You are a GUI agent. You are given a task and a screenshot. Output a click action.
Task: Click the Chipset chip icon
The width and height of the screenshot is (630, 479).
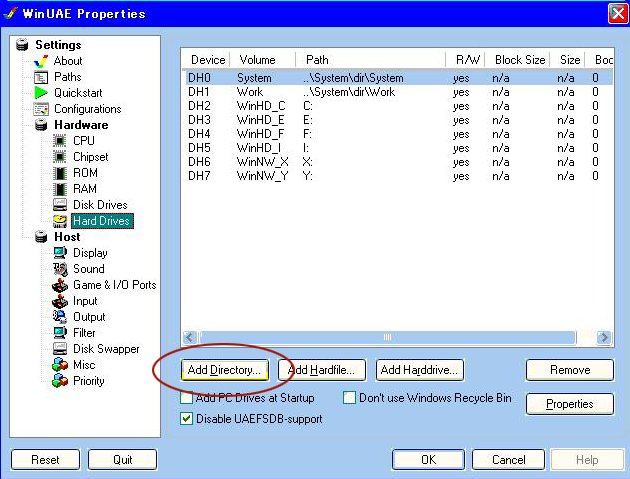click(x=60, y=157)
